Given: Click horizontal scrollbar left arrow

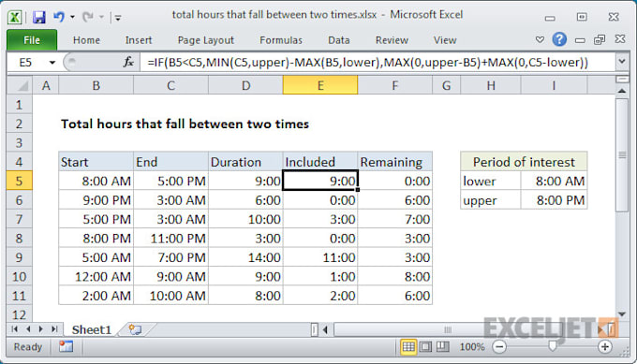Looking at the screenshot, I should click(x=325, y=329).
